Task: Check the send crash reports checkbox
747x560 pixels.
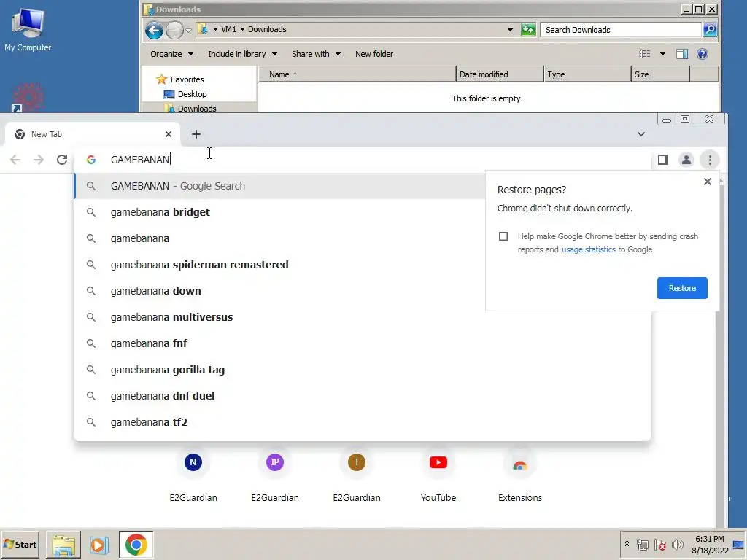Action: pos(503,236)
